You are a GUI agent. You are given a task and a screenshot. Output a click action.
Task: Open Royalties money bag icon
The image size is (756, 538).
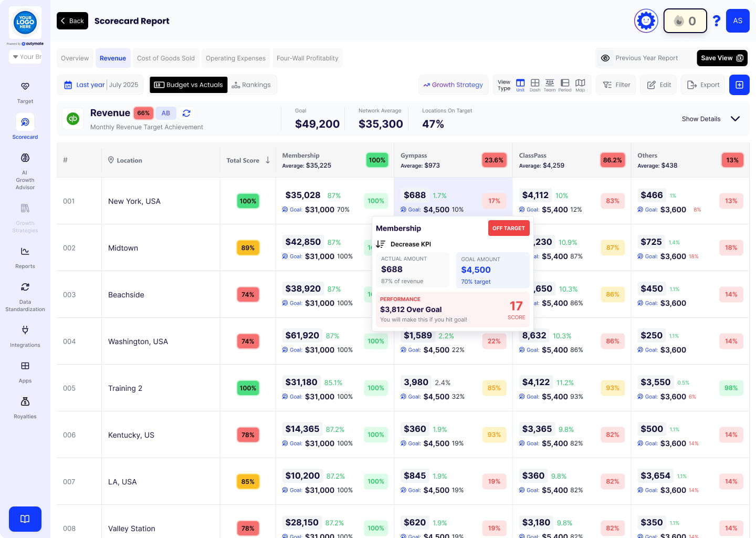pos(25,402)
